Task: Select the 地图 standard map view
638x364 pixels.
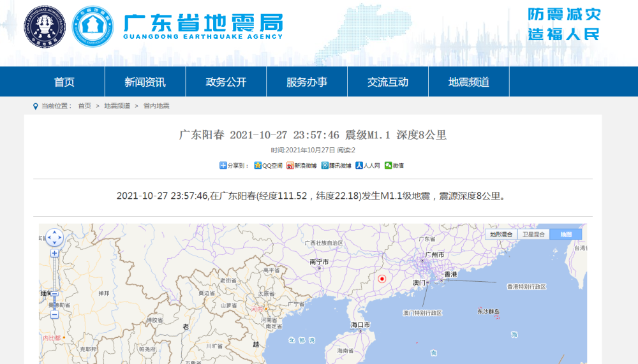Action: pos(566,234)
